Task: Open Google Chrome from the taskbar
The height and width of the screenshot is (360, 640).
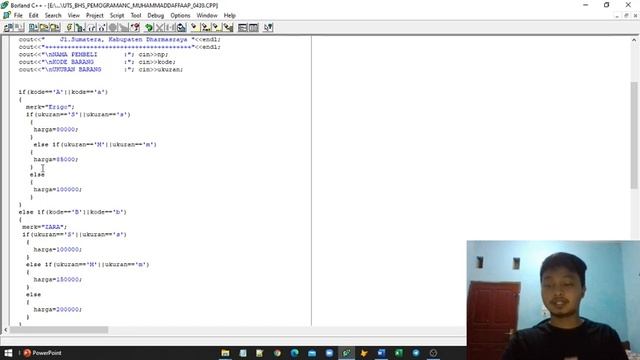Action: [x=277, y=353]
